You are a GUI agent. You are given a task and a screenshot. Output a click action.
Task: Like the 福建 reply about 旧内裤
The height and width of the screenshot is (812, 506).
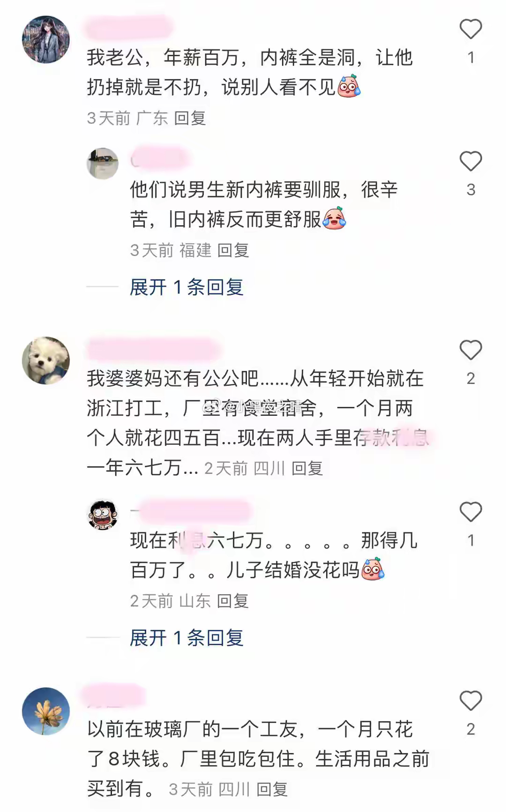pyautogui.click(x=471, y=161)
